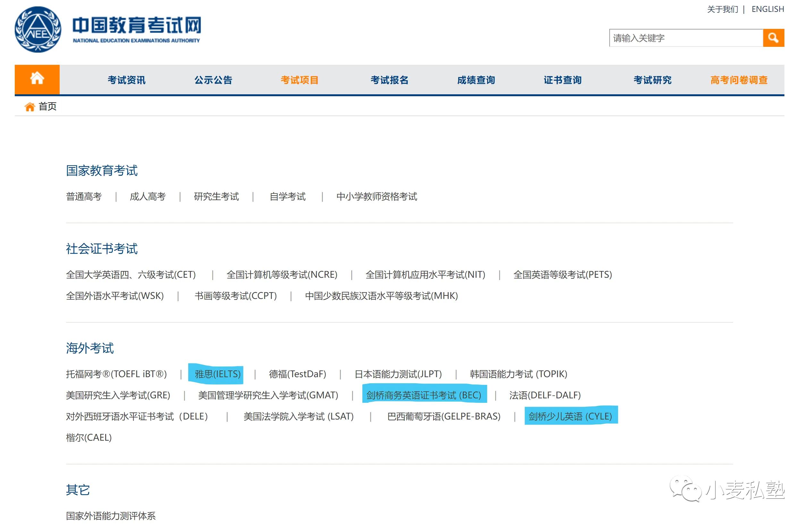Click the orange home icon in navbar
Viewport: 812px width, 526px height.
click(x=37, y=79)
